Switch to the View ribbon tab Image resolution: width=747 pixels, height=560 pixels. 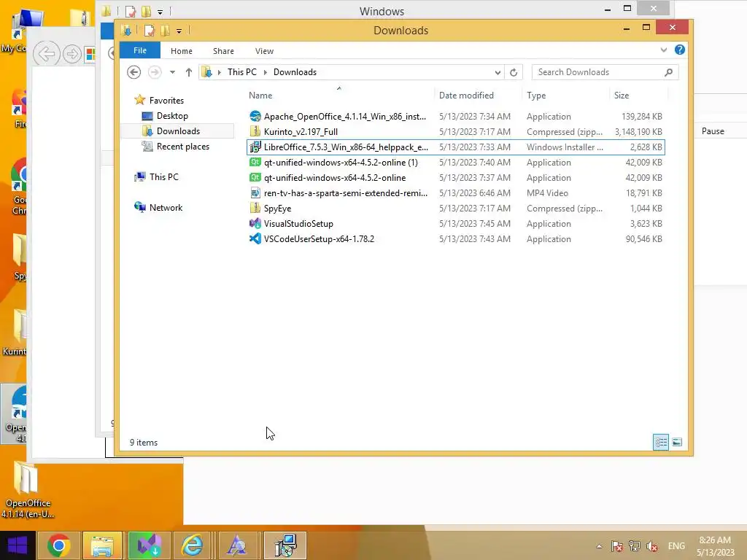264,51
